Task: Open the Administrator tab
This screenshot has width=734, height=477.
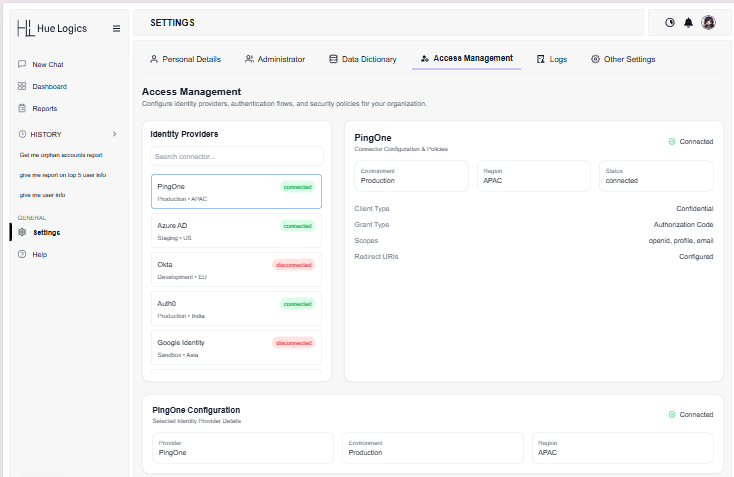Action: coord(275,59)
